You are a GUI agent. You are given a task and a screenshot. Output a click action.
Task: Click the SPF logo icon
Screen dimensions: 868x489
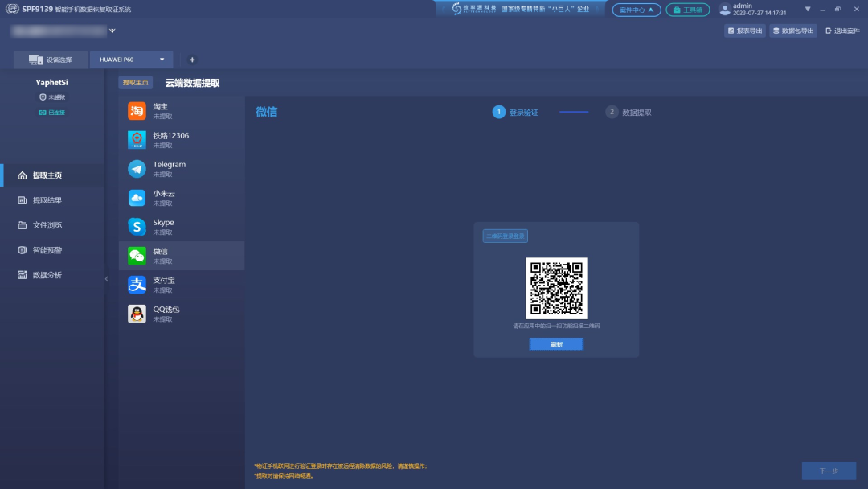click(x=11, y=9)
